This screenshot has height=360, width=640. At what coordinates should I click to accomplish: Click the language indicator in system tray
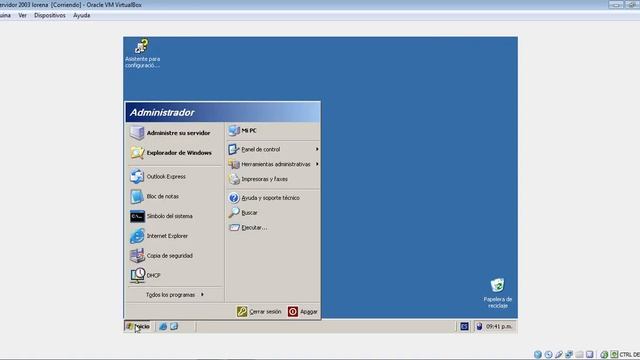[464, 327]
